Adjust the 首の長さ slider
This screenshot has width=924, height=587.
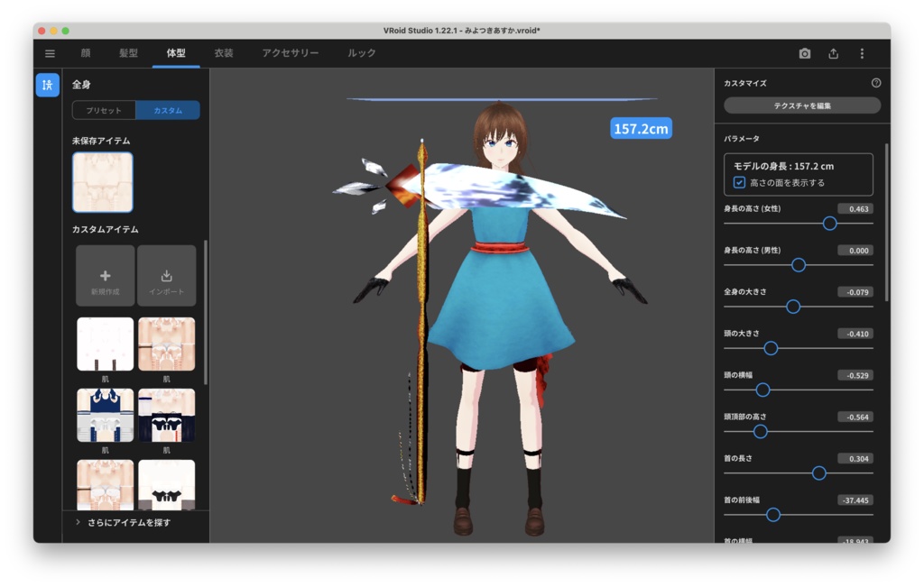(x=819, y=472)
